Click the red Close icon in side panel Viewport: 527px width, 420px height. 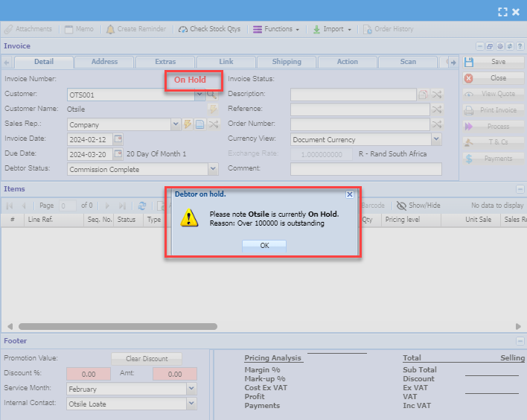pyautogui.click(x=469, y=78)
